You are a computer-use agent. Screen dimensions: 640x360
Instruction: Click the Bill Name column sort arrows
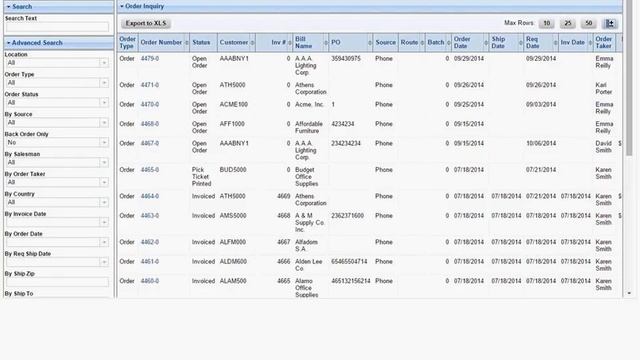click(x=326, y=43)
